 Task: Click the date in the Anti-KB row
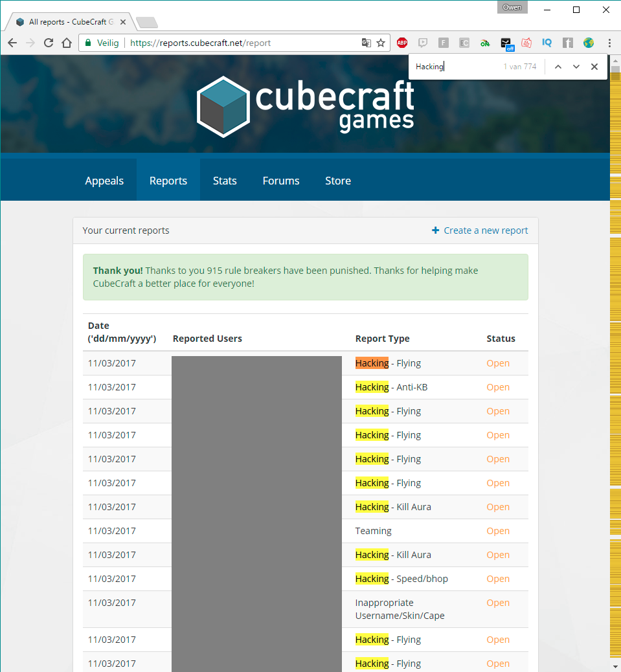tap(112, 387)
